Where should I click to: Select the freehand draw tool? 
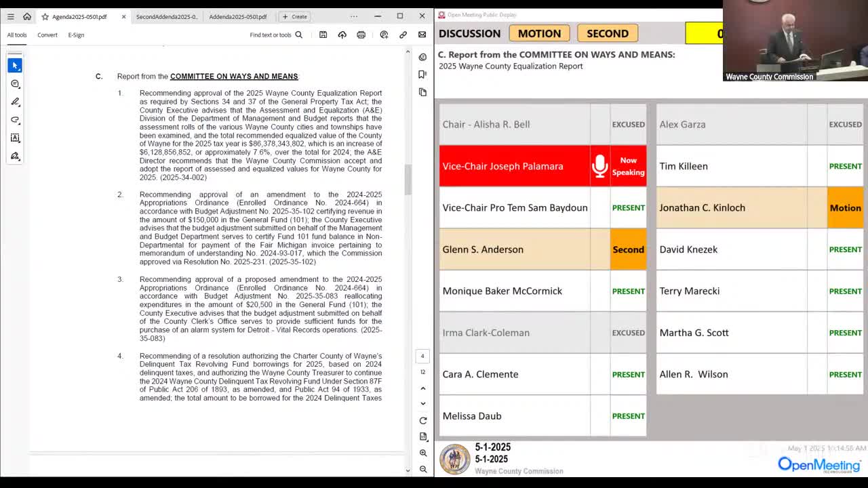15,120
